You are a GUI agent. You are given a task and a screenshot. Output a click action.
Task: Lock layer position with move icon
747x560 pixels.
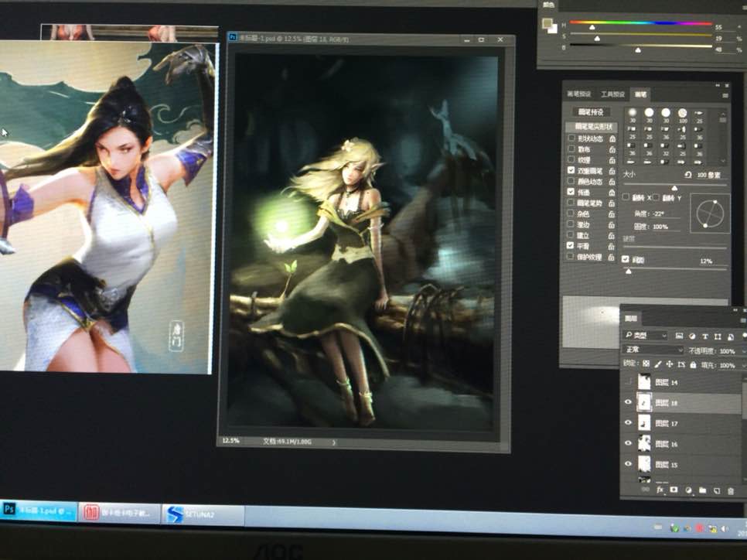[670, 364]
